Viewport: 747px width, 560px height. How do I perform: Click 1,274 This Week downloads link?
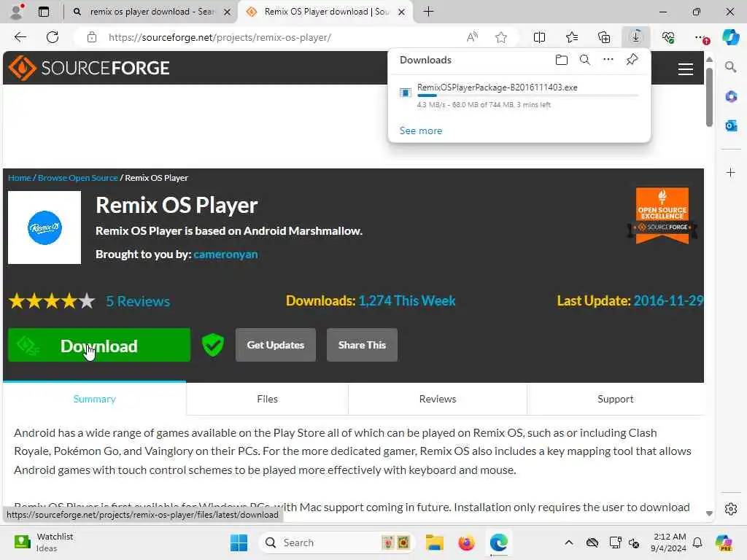click(x=407, y=301)
